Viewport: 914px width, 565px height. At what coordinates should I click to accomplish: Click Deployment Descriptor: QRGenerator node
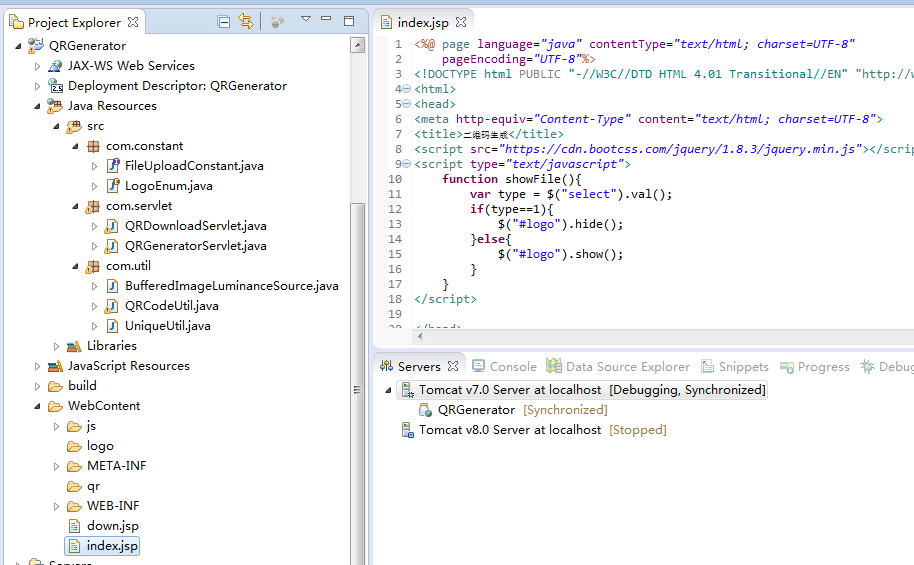[x=176, y=86]
